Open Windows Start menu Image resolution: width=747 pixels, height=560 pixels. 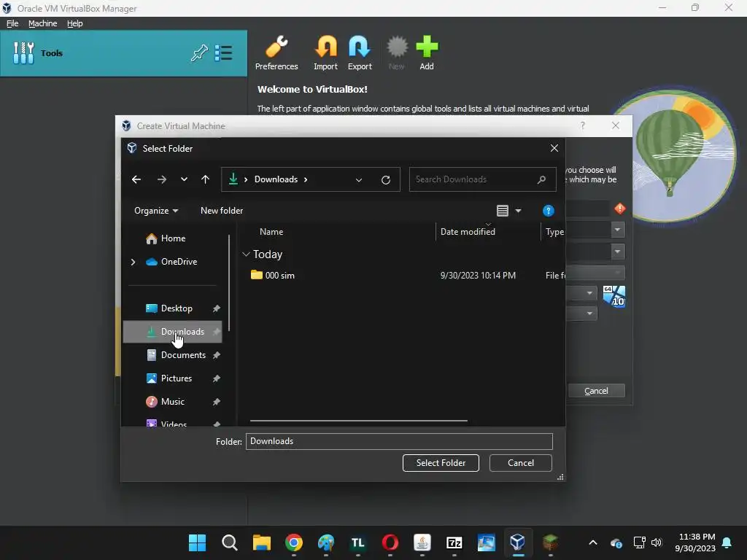197,542
